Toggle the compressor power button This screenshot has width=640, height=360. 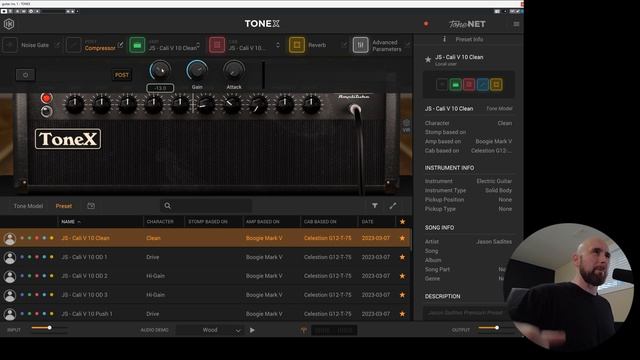click(x=25, y=75)
